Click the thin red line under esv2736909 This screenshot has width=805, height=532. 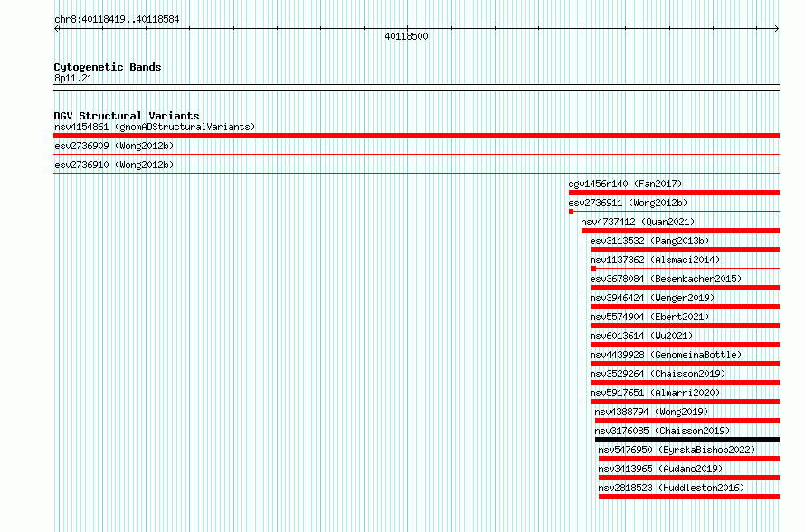(x=416, y=154)
